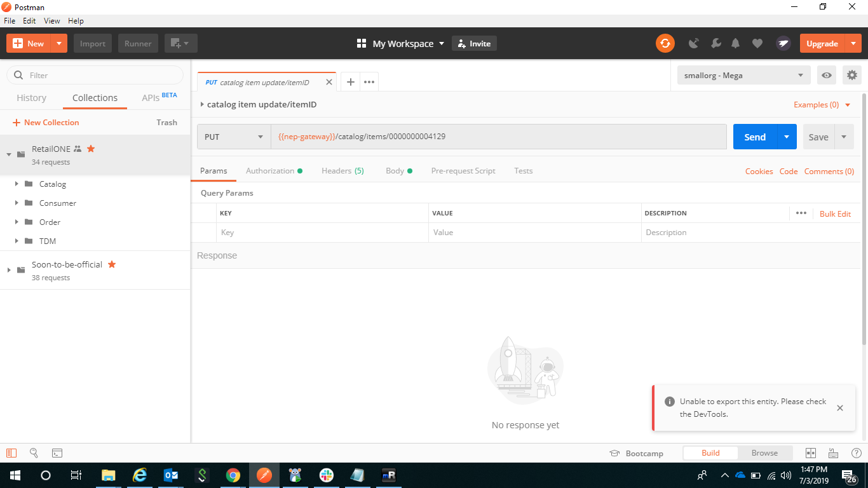
Task: Toggle the sidebar visibility icon
Action: coord(11,453)
